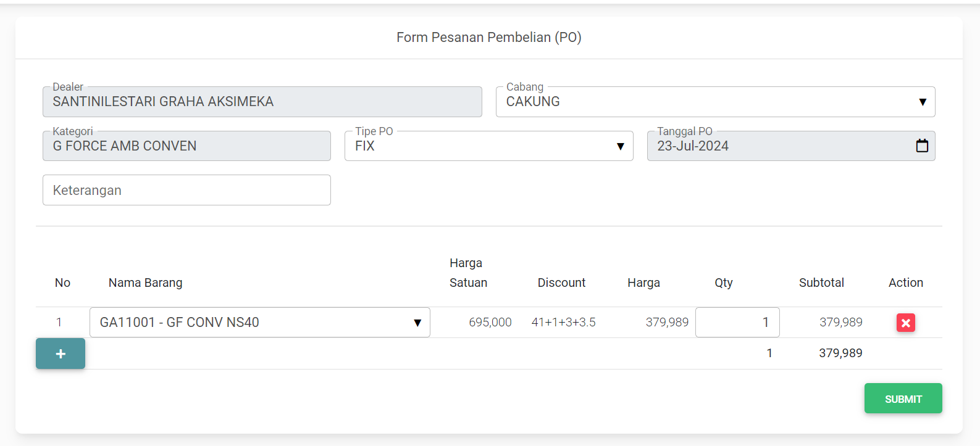The width and height of the screenshot is (980, 446).
Task: Expand the Cabang dropdown arrow
Action: point(922,102)
